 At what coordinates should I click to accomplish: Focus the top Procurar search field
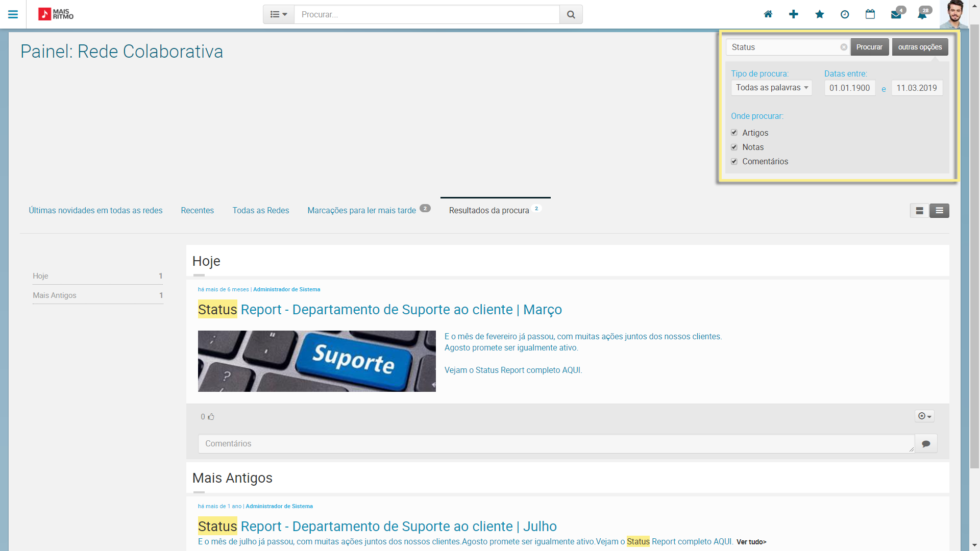[x=427, y=14]
